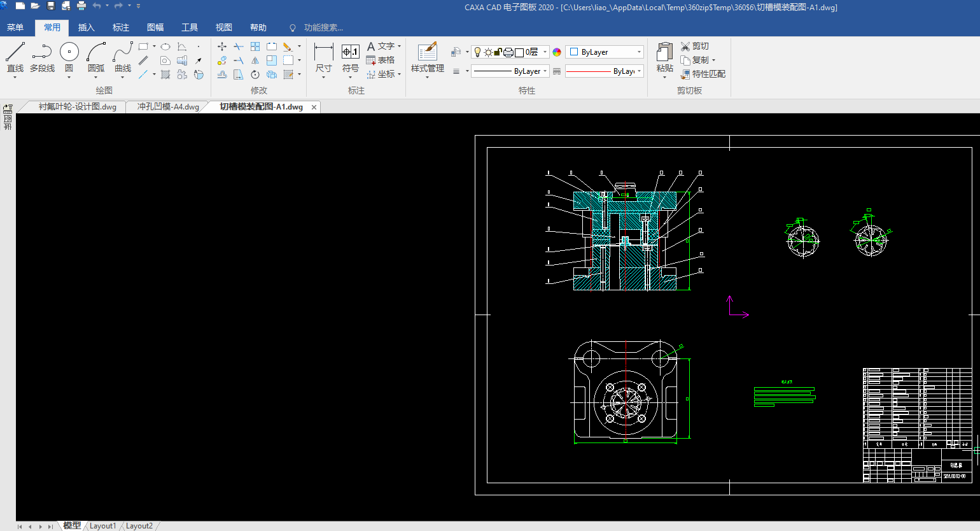The width and height of the screenshot is (980, 531).
Task: Click the 粘贴 paste icon
Action: pyautogui.click(x=664, y=53)
